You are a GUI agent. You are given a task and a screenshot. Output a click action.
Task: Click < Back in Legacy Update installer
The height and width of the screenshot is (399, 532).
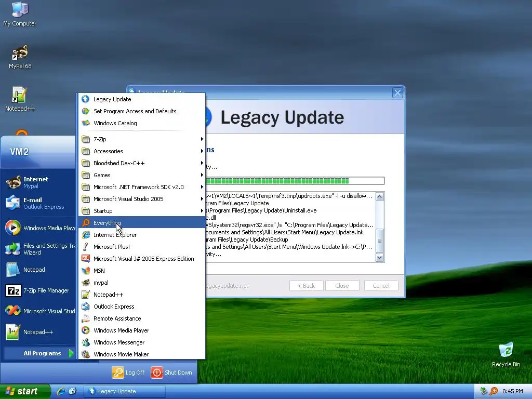(307, 286)
